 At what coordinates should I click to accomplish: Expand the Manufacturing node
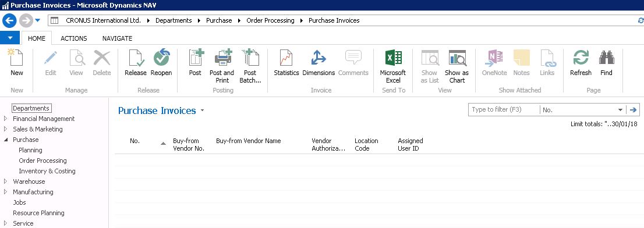[x=5, y=192]
